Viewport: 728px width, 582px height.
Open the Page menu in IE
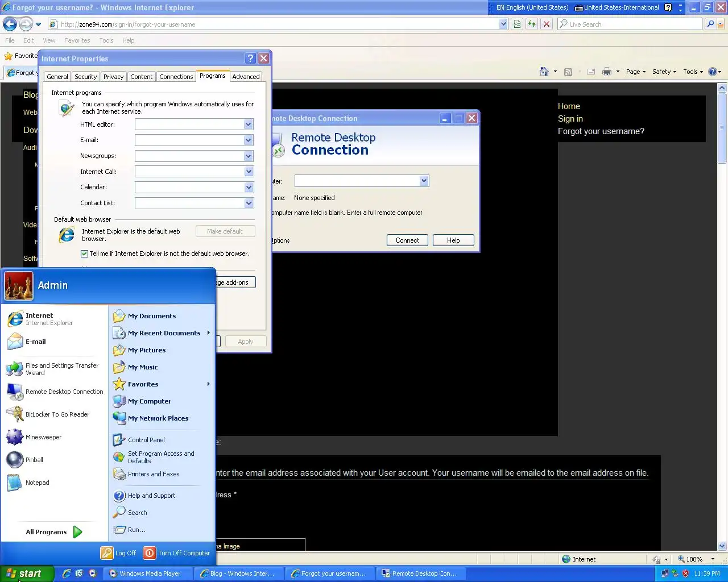[x=636, y=72]
